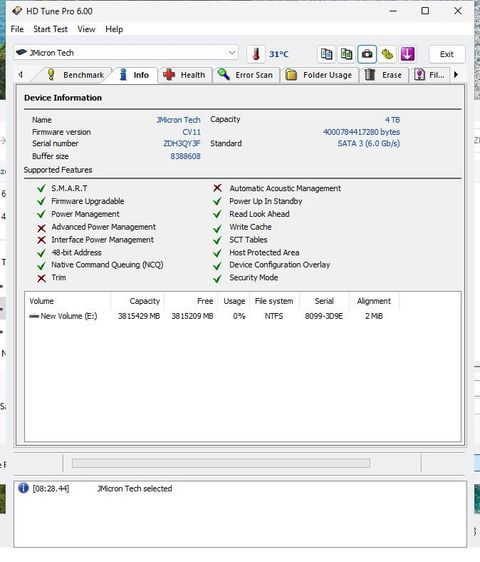Open the Folder Usage tab
Viewport: 480px width, 562px height.
click(319, 75)
